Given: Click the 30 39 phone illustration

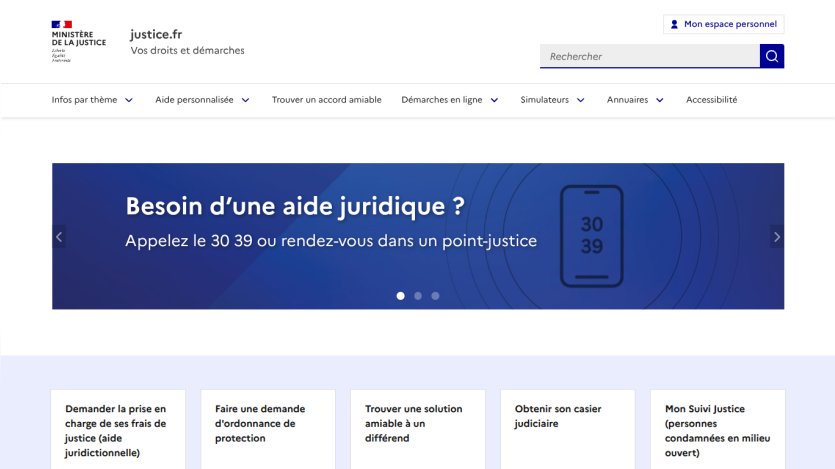Looking at the screenshot, I should point(592,236).
